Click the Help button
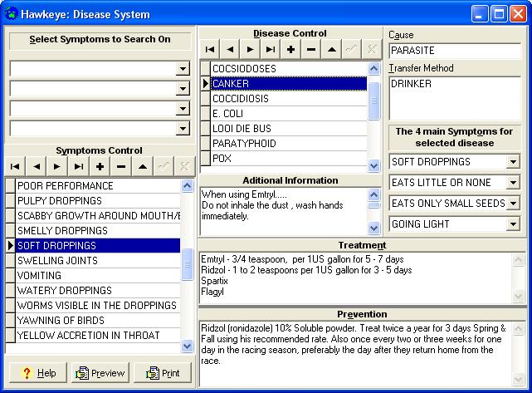This screenshot has height=393, width=532. tap(37, 373)
